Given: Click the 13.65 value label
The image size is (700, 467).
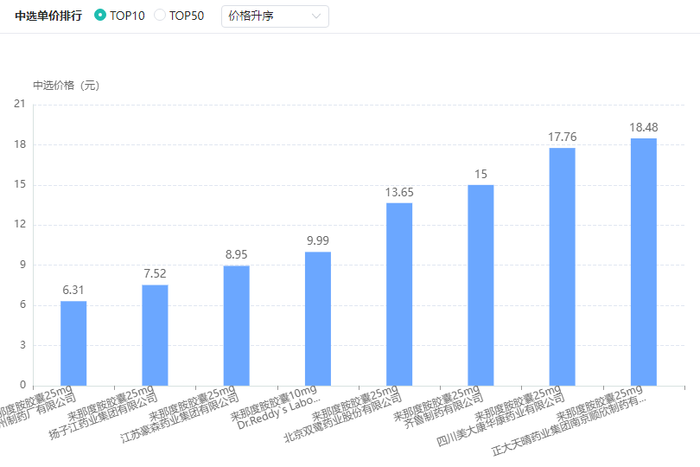Looking at the screenshot, I should pyautogui.click(x=399, y=192).
